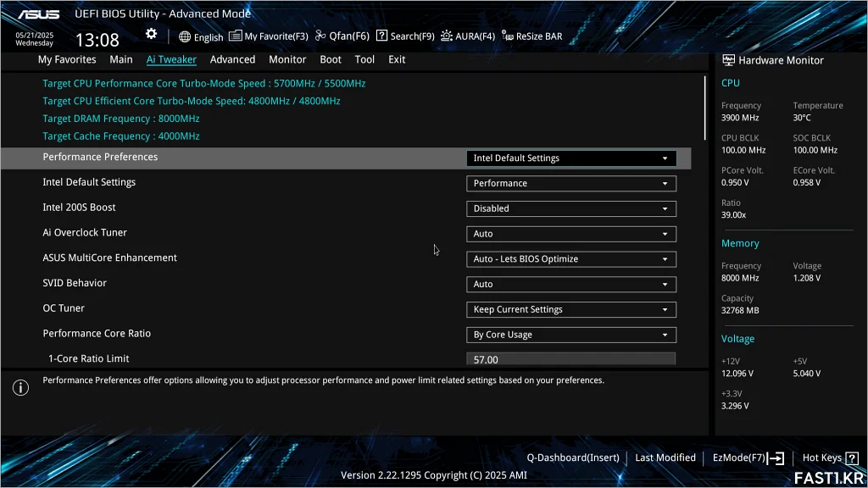Open ASUS MultiCore Enhancement dropdown

(x=570, y=259)
